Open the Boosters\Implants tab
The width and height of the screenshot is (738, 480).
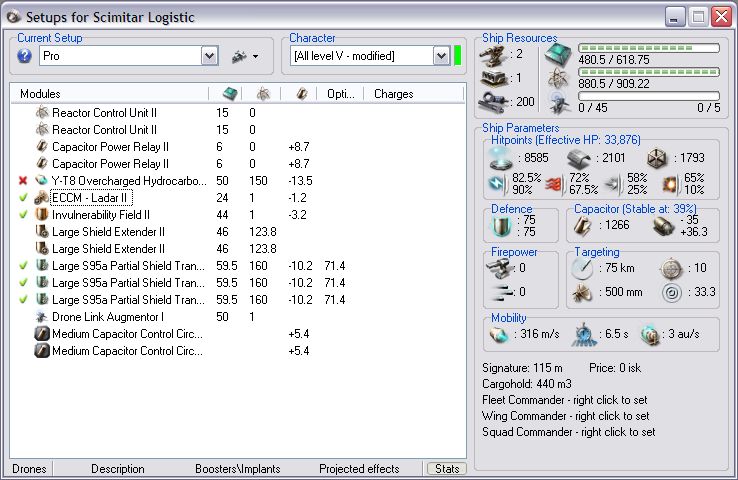point(238,469)
